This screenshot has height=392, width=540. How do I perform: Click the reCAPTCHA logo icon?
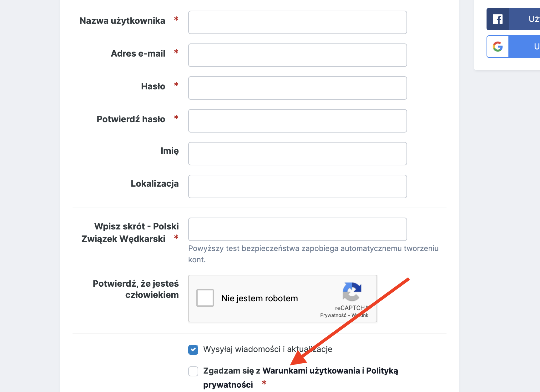click(352, 292)
